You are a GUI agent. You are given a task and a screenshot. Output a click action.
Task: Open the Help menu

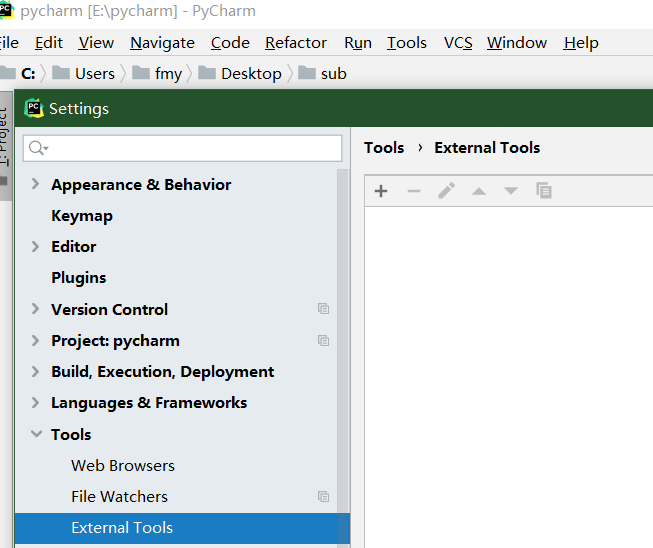click(x=581, y=42)
